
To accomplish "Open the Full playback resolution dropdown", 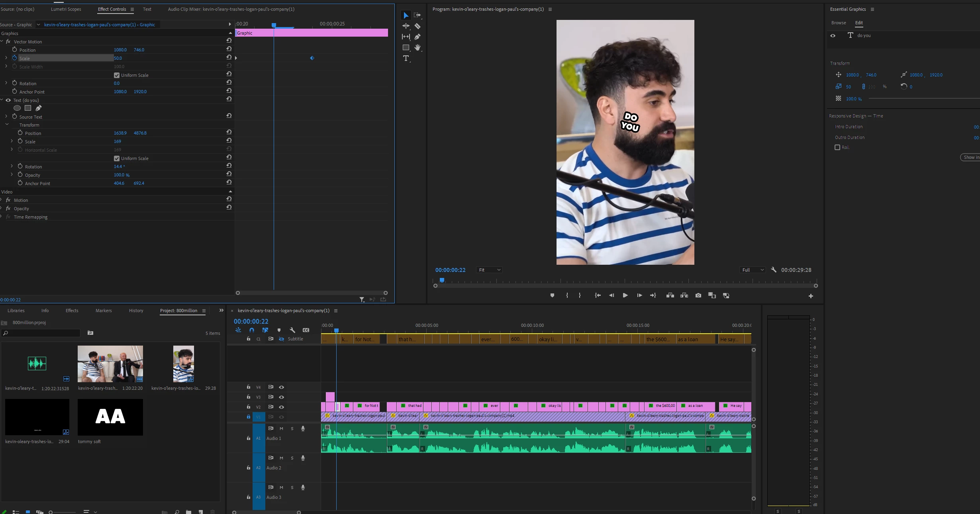I will click(x=753, y=270).
